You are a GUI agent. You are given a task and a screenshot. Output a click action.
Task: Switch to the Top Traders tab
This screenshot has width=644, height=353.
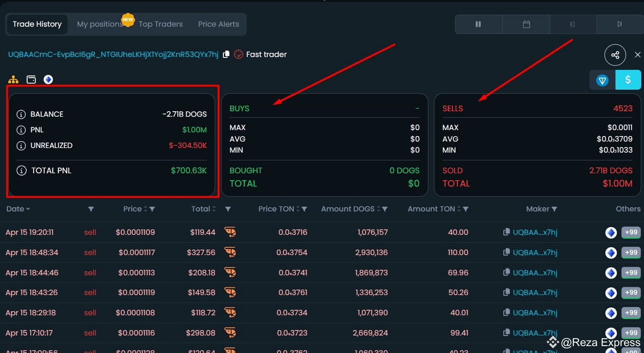point(160,24)
